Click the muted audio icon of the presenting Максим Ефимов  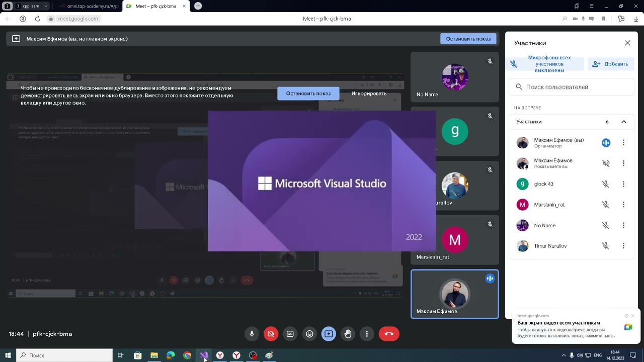606,163
